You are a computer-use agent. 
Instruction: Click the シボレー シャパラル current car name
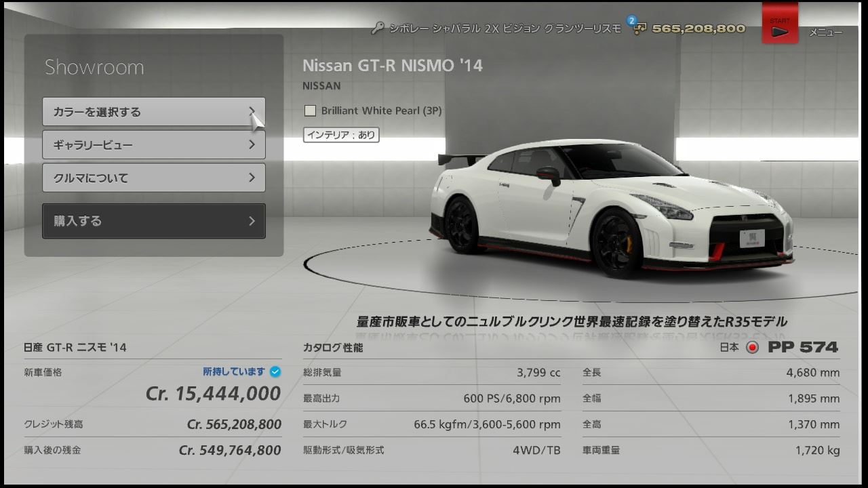coord(505,28)
